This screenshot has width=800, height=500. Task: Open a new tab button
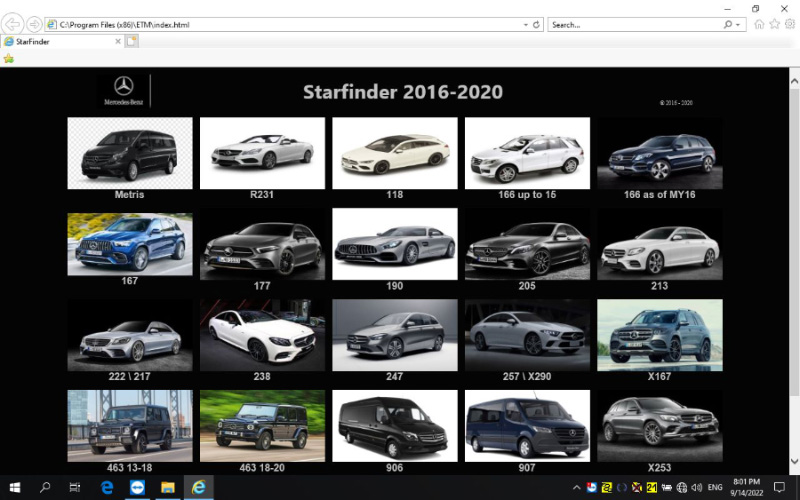click(132, 41)
